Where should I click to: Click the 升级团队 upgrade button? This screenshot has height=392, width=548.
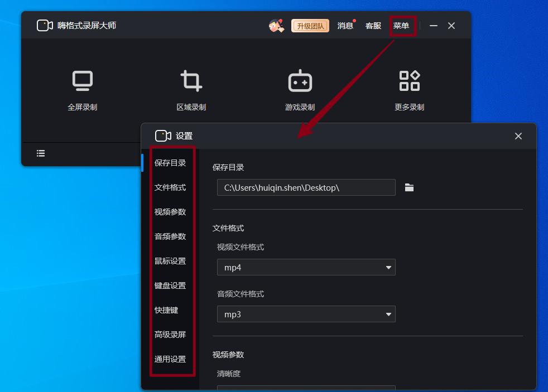pyautogui.click(x=310, y=25)
